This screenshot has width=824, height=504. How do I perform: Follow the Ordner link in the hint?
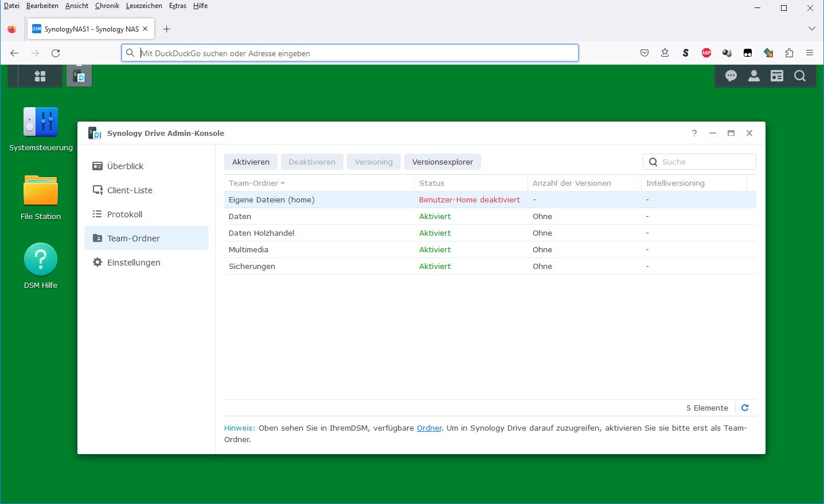[x=429, y=428]
